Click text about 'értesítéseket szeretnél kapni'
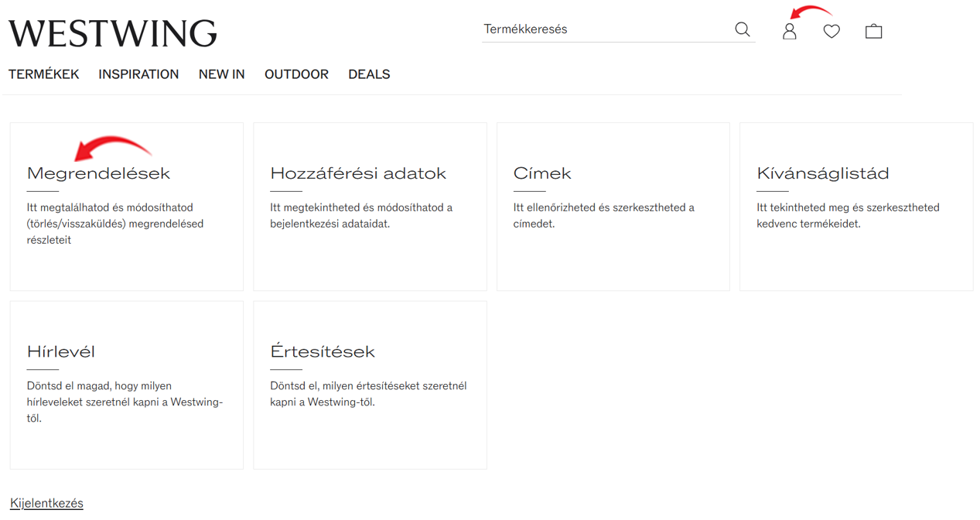This screenshot has height=520, width=980. (x=368, y=394)
